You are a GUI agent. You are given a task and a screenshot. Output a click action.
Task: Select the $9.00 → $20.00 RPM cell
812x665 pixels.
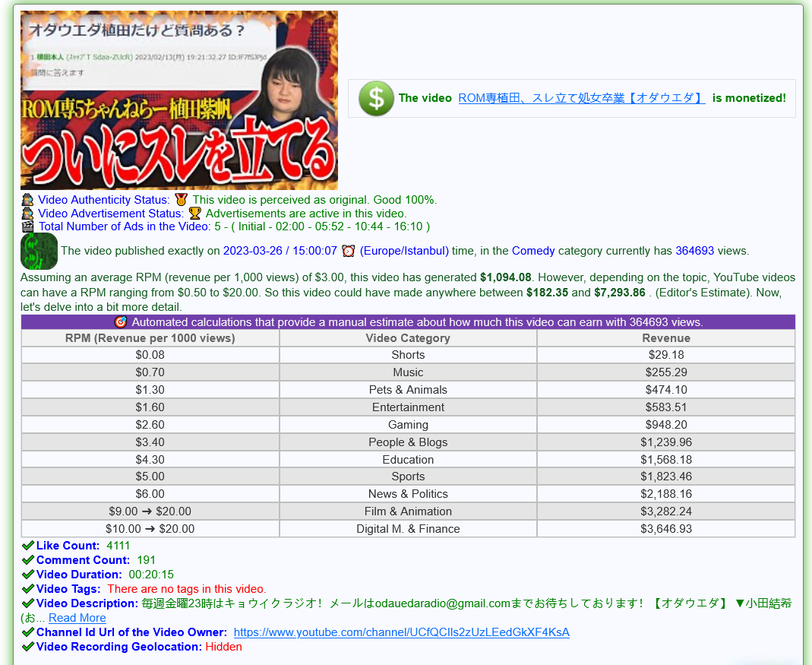[150, 511]
